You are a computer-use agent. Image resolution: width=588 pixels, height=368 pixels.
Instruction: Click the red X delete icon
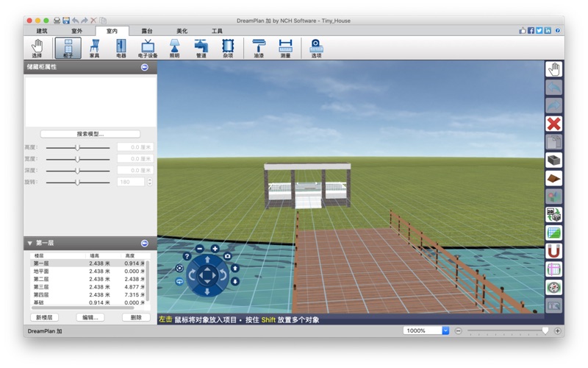tap(553, 124)
